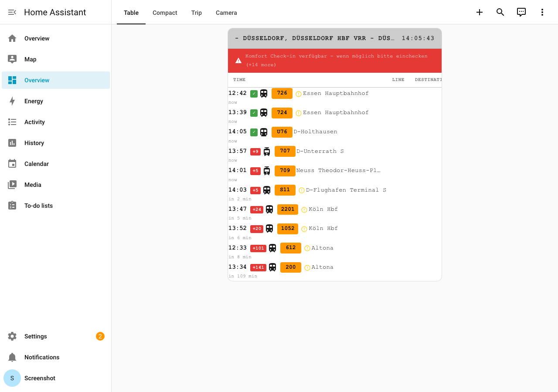Click destination D-Holthausen
Viewport: 558px width, 392px height.
(315, 132)
